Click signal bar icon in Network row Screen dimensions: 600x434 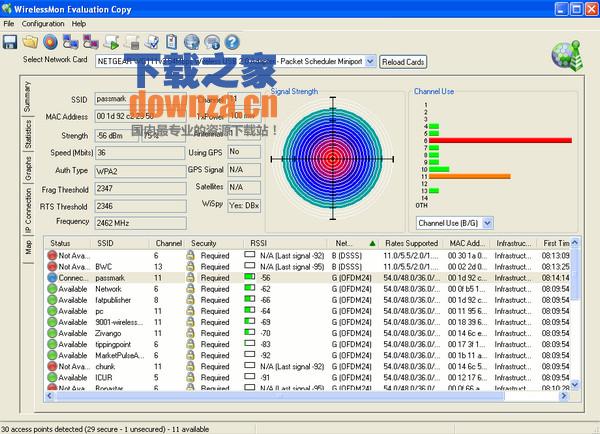(249, 288)
